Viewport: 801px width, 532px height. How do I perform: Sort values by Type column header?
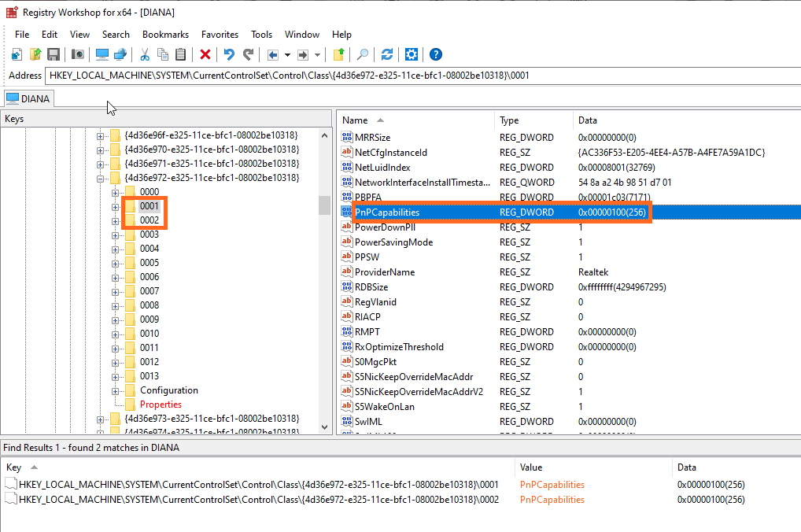point(533,120)
